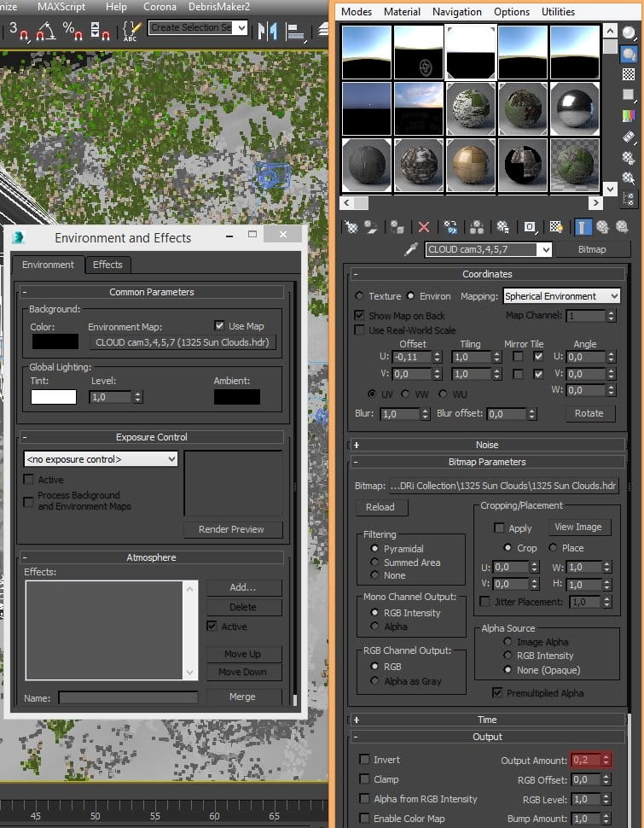The image size is (644, 828).
Task: Open the Spherical Environment mapping dropdown
Action: (561, 296)
